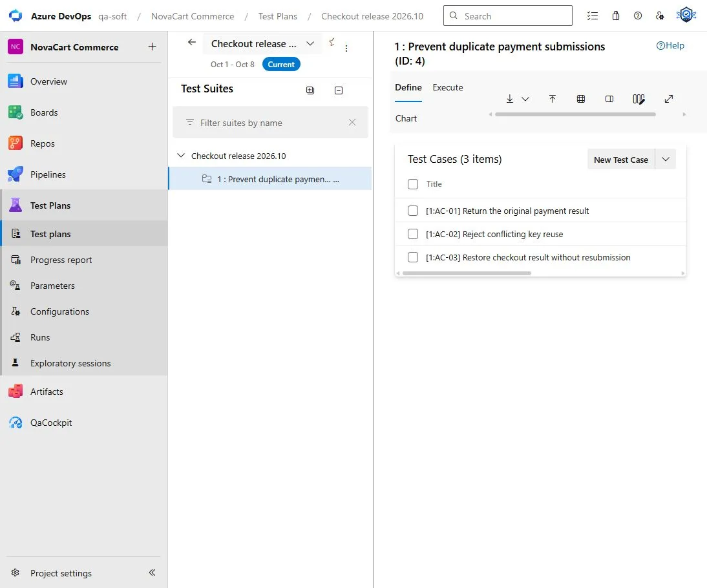This screenshot has height=588, width=707.
Task: Open the Help link
Action: (670, 45)
